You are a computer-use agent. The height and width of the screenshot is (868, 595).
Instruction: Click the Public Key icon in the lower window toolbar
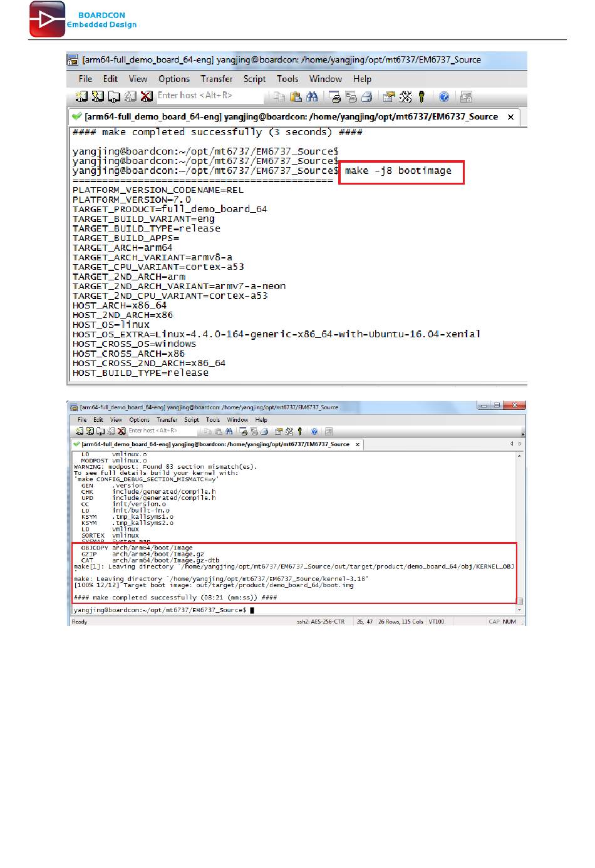(300, 431)
